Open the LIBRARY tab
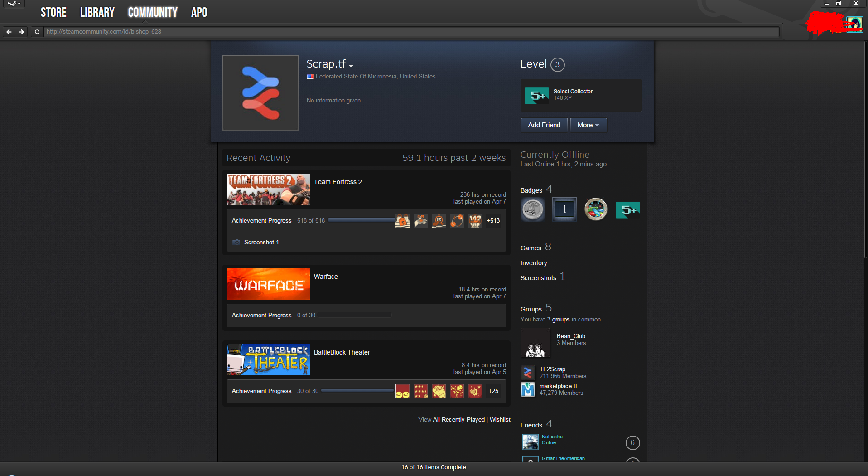Image resolution: width=868 pixels, height=476 pixels. pyautogui.click(x=97, y=12)
